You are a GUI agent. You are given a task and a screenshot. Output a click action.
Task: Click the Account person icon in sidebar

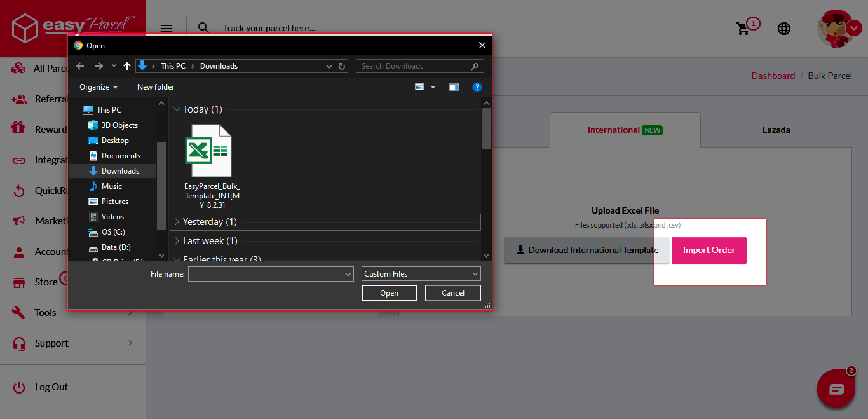click(x=19, y=252)
